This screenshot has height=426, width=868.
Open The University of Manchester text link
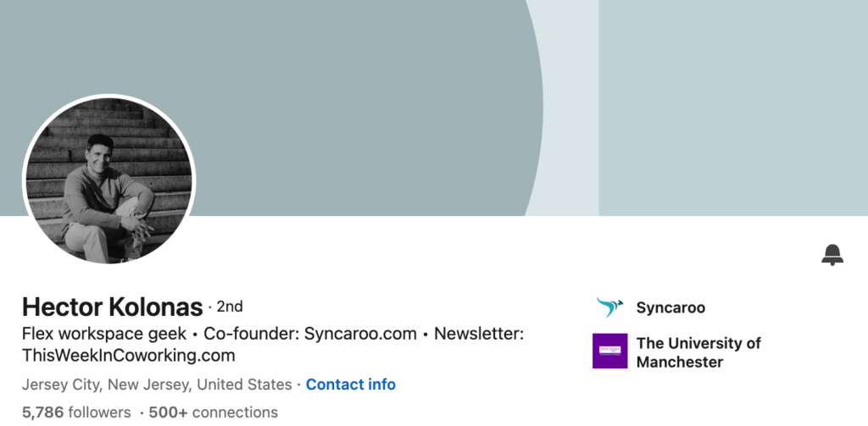[698, 352]
